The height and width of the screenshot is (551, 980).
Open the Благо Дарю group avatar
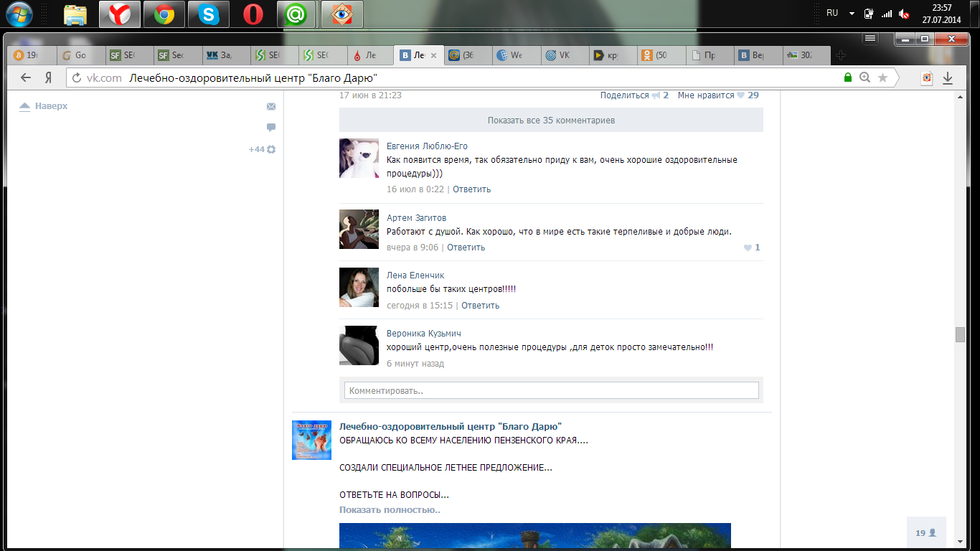pyautogui.click(x=311, y=440)
